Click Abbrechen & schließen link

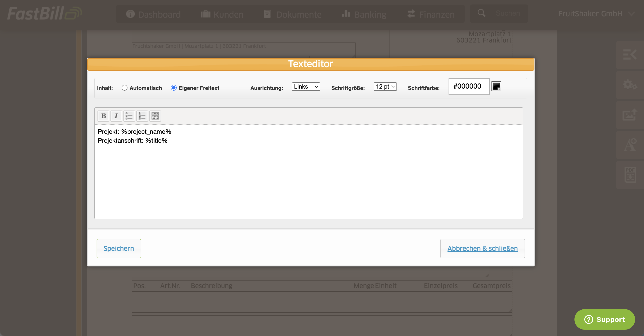click(x=482, y=249)
